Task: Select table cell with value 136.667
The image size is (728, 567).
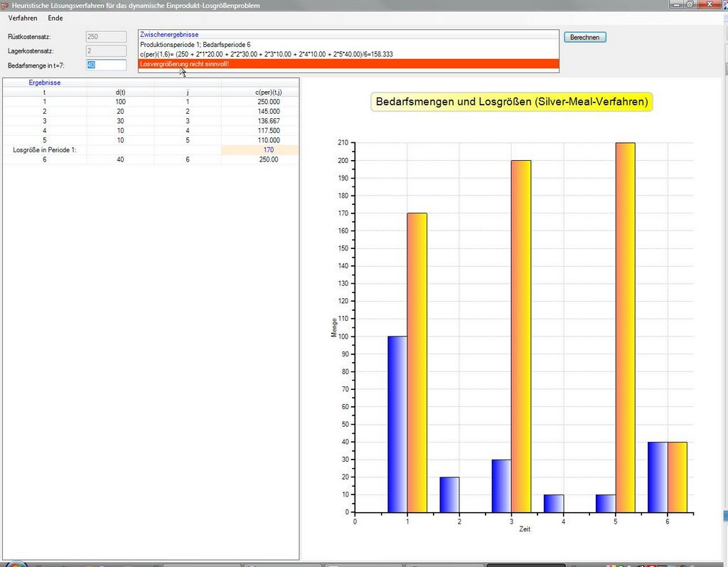Action: point(268,121)
